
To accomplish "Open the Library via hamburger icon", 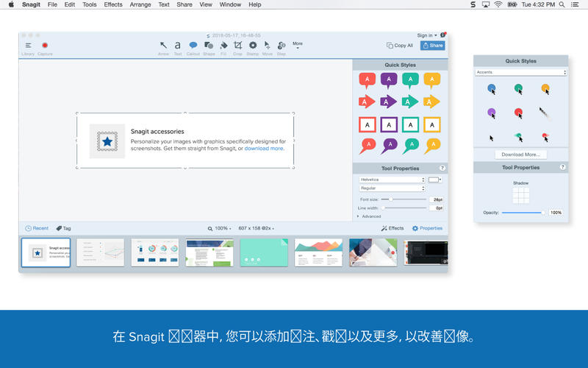I will pos(28,46).
